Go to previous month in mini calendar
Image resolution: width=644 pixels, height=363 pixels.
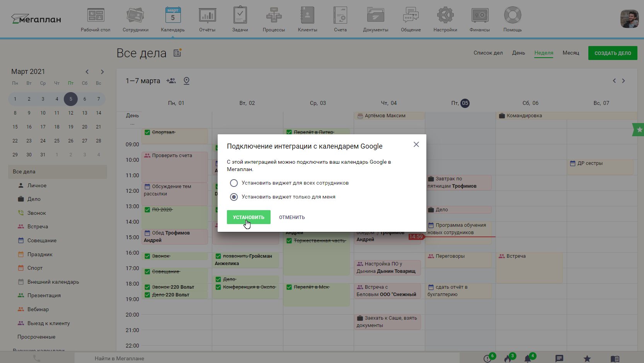87,72
